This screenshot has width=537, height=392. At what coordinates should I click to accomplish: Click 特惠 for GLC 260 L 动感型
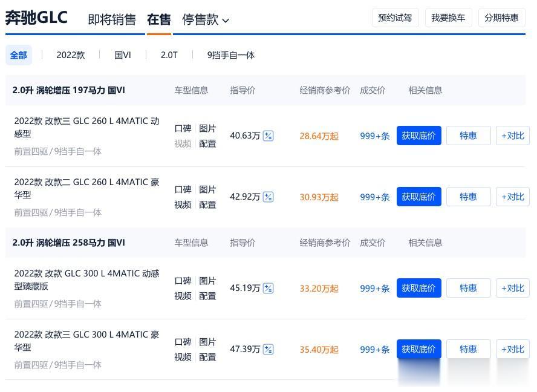point(469,136)
